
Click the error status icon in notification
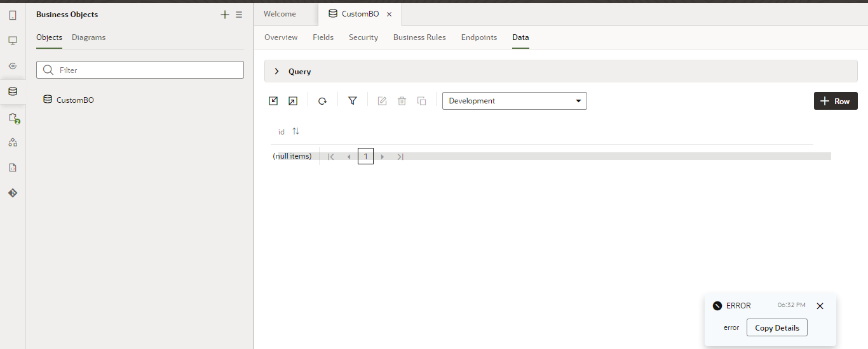pyautogui.click(x=717, y=306)
